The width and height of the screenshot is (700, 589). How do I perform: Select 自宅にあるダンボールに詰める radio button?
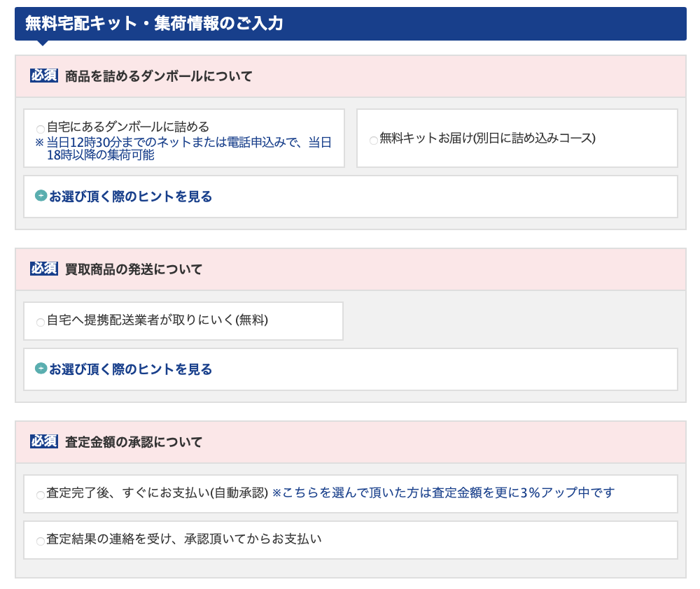[40, 129]
